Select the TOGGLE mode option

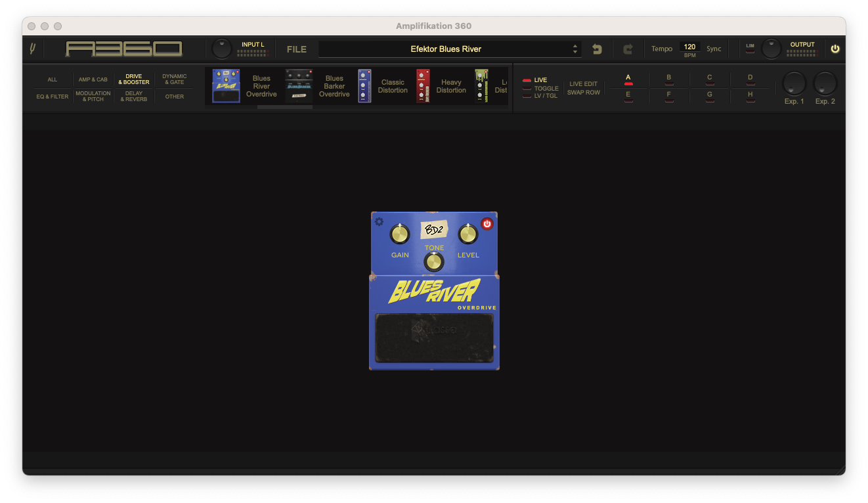[540, 88]
